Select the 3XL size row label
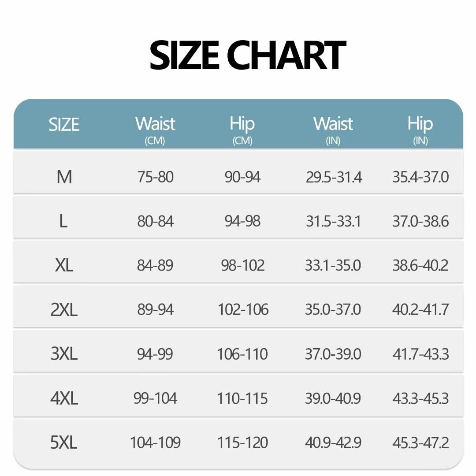Screen dimensions: 476x476 (64, 354)
